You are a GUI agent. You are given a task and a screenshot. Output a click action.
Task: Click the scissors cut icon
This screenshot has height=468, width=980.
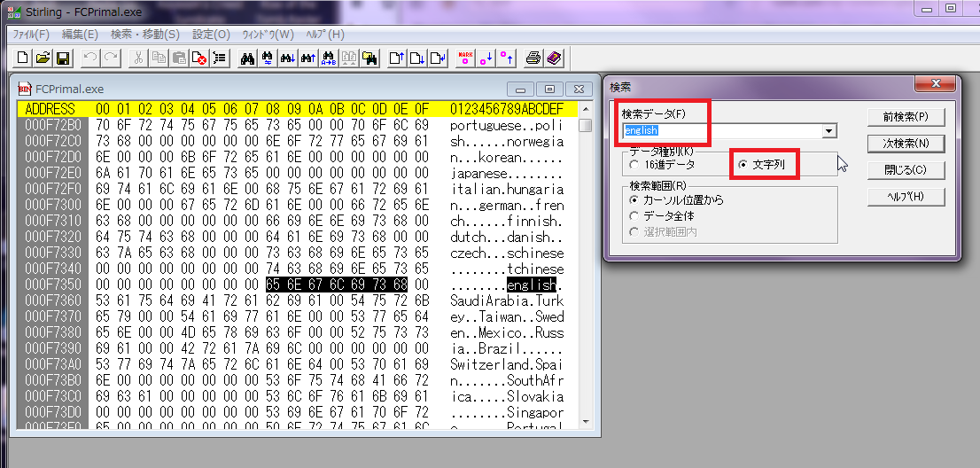click(x=139, y=58)
